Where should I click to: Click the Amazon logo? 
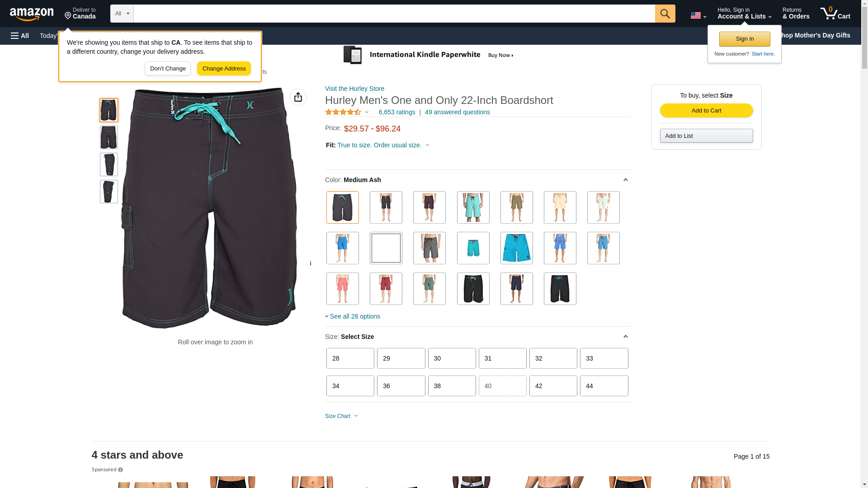coord(32,14)
